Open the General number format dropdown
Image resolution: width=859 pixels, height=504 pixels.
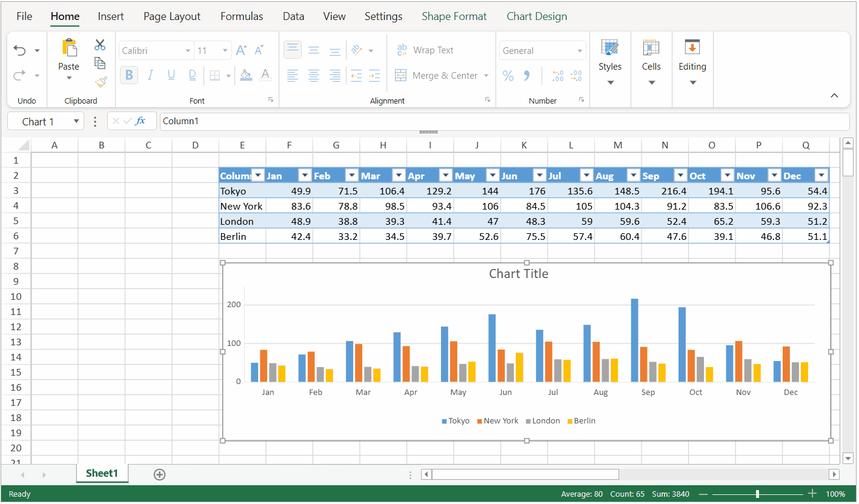click(x=580, y=51)
